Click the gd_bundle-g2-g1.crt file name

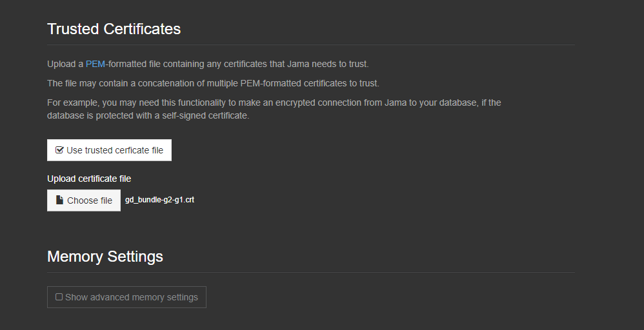(159, 200)
